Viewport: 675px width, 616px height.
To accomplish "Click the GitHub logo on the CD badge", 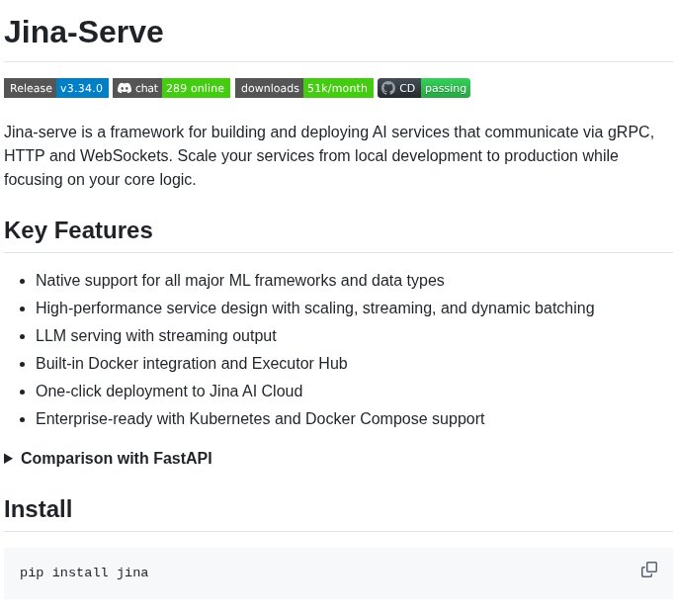I will click(388, 88).
